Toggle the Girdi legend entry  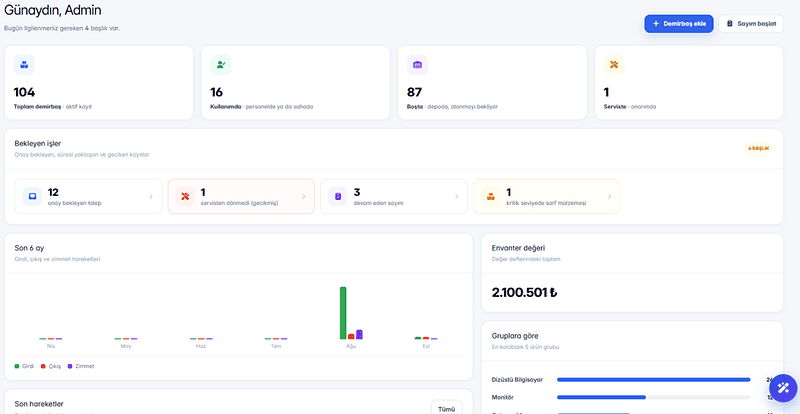pos(24,366)
